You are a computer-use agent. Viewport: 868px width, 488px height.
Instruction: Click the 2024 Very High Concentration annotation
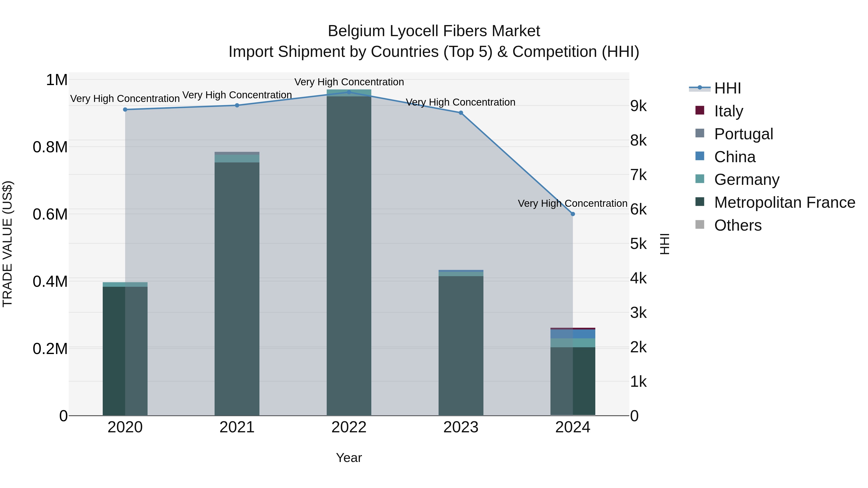click(x=572, y=203)
